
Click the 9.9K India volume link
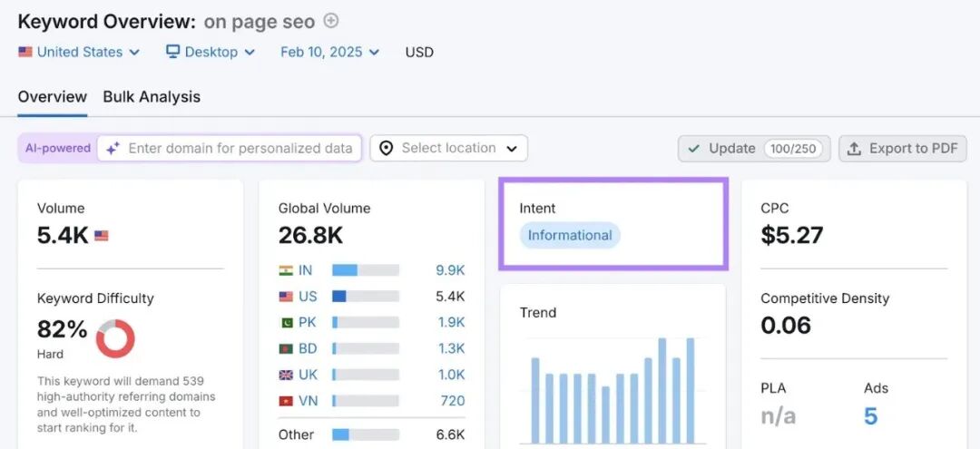point(450,269)
